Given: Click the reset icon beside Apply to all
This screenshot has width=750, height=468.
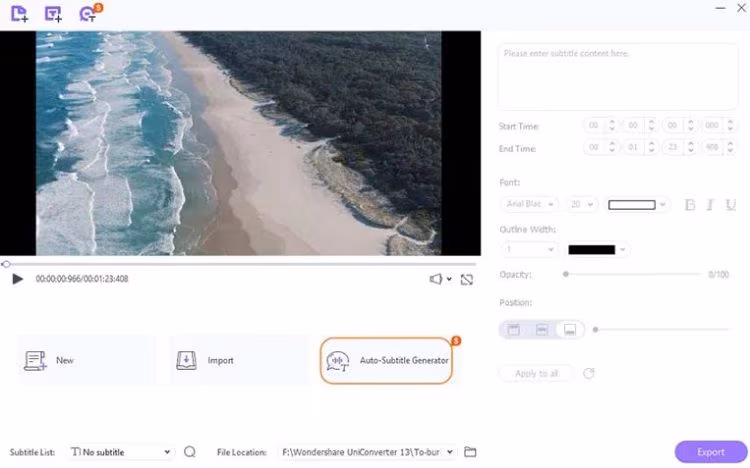Looking at the screenshot, I should [x=589, y=373].
